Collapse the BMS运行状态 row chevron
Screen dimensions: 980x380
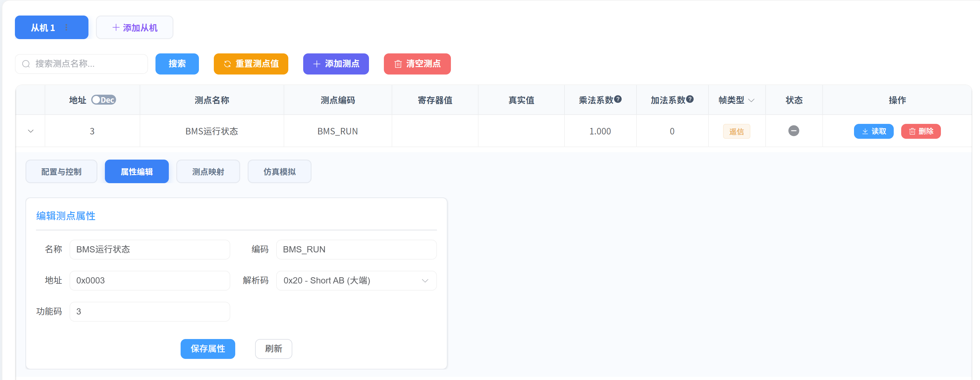pyautogui.click(x=31, y=131)
